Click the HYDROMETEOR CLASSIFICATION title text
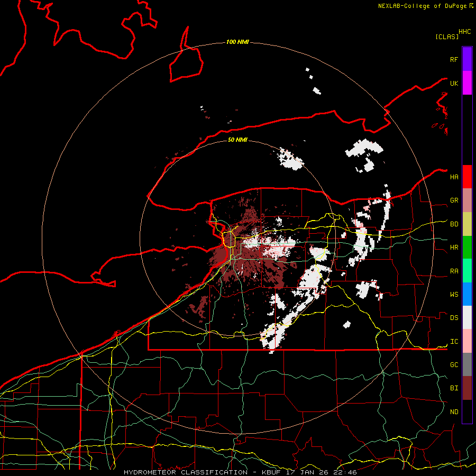Viewport: 476px width, 476px height. click(186, 472)
